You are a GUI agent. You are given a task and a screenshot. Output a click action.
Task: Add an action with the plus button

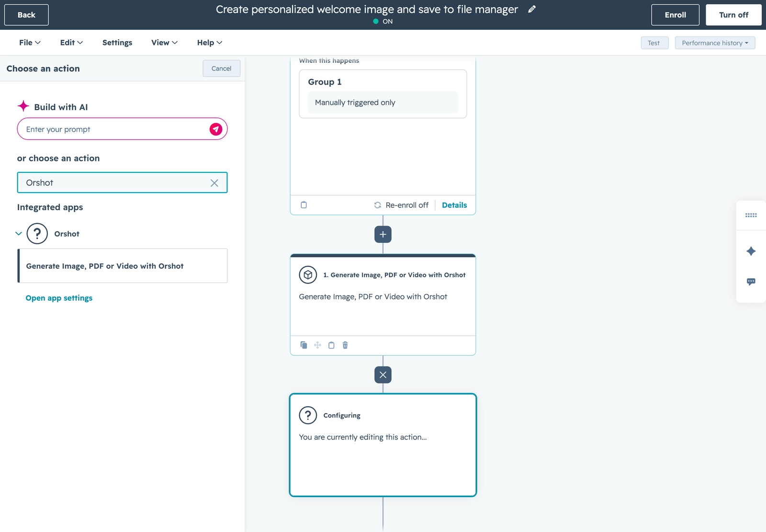383,235
